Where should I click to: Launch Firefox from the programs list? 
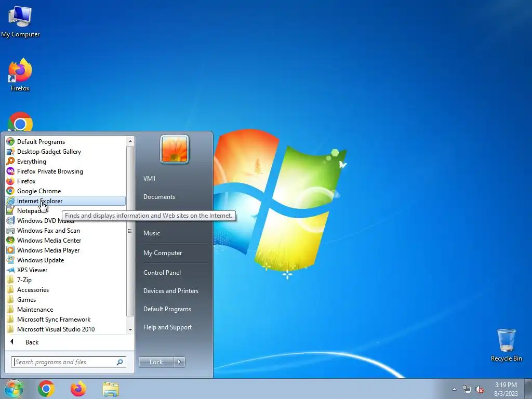(65, 181)
